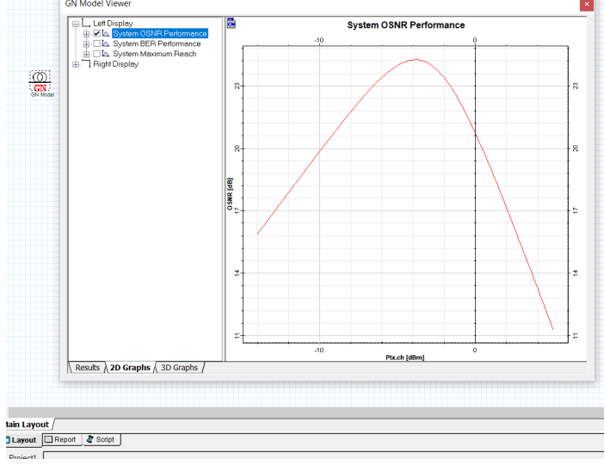Close the GN Model Viewer window
The image size is (605, 470).
coord(586,4)
